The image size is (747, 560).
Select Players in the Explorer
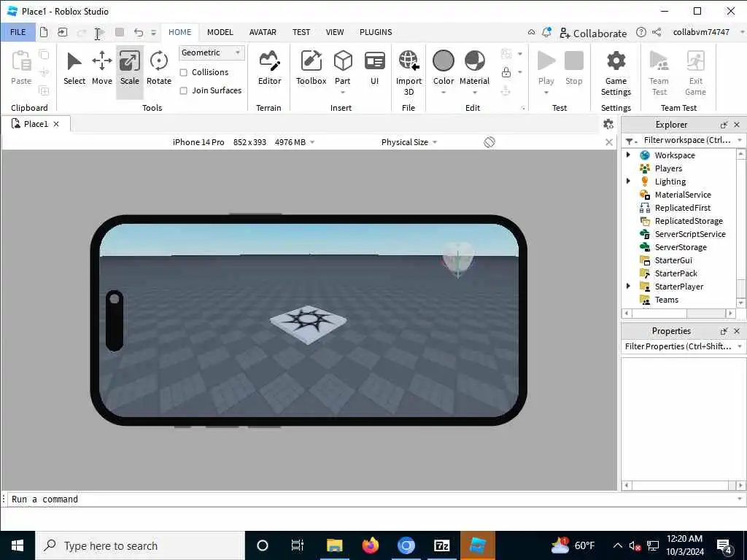tap(668, 168)
